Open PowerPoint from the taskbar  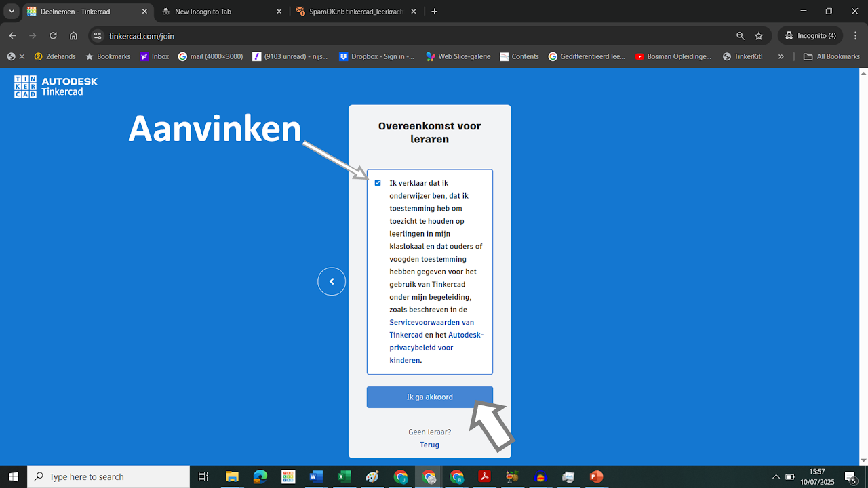click(x=596, y=476)
